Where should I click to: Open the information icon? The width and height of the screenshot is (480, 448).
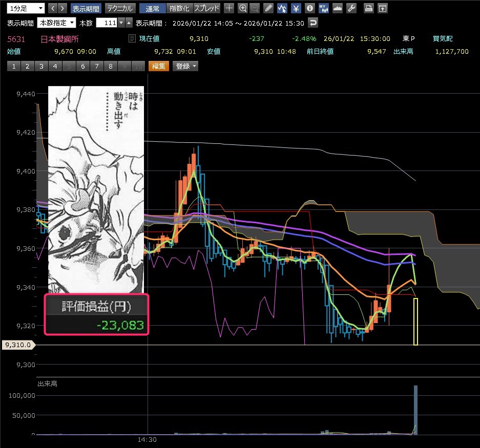(x=309, y=8)
